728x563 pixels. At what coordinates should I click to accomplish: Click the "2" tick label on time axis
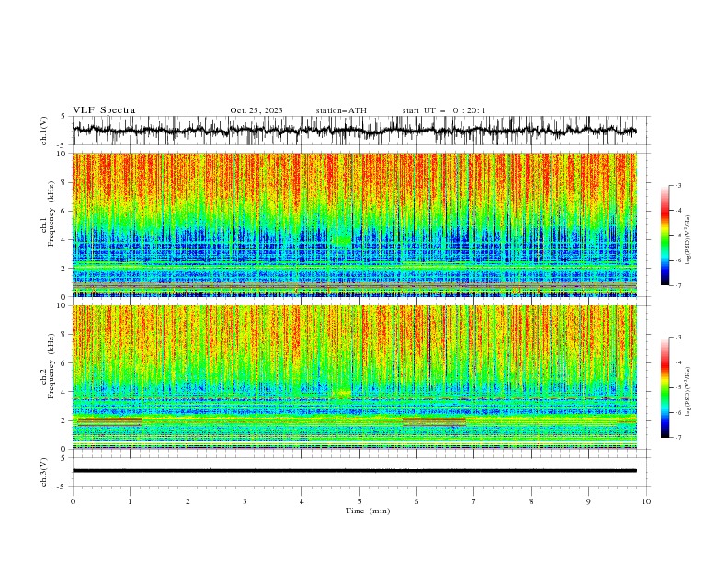click(x=188, y=501)
